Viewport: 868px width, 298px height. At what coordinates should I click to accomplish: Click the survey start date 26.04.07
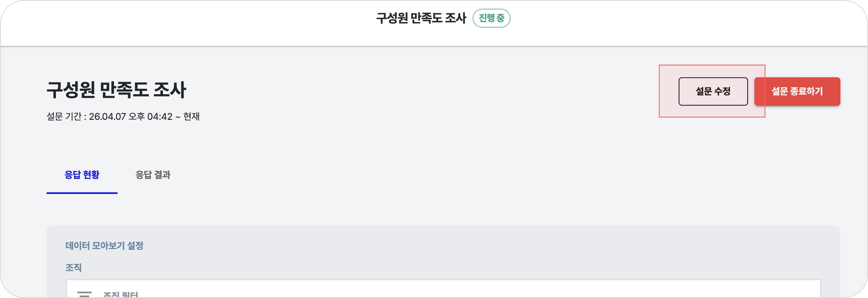click(107, 116)
